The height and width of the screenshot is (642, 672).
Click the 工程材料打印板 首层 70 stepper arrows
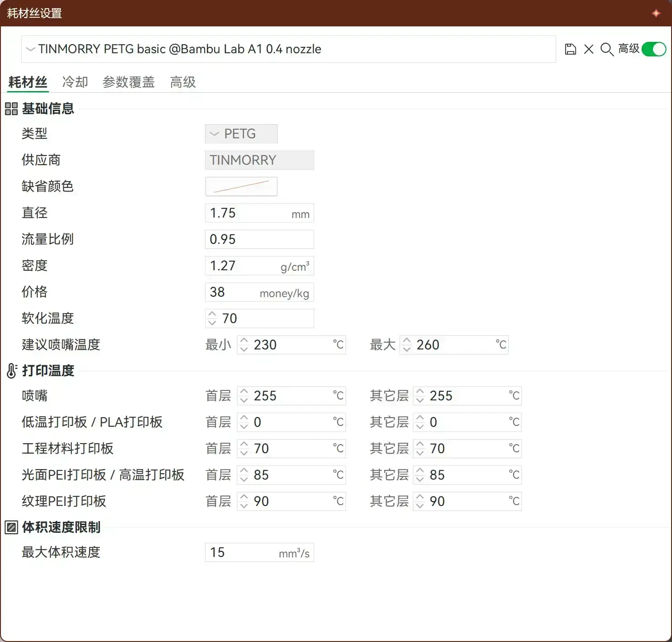[x=244, y=449]
